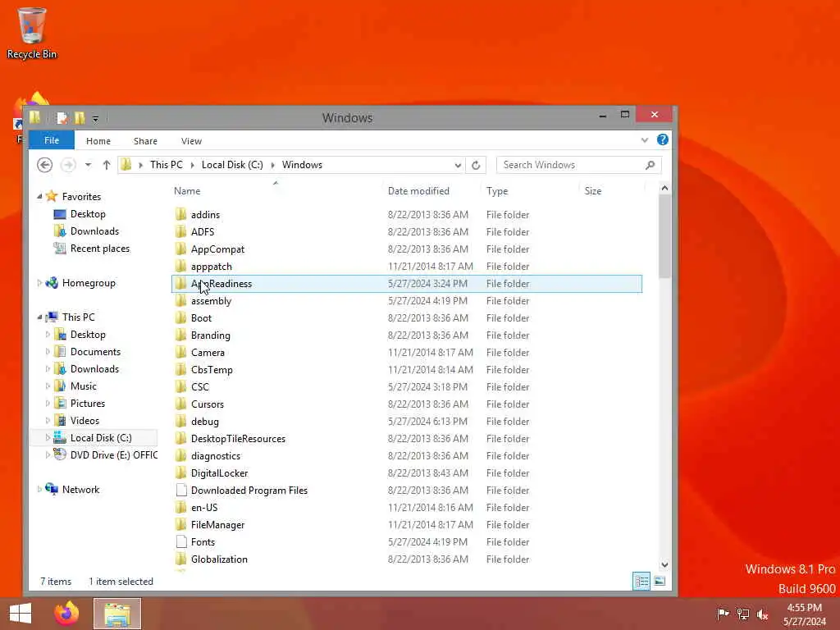
Task: Select the apppatch folder icon
Action: click(x=181, y=267)
